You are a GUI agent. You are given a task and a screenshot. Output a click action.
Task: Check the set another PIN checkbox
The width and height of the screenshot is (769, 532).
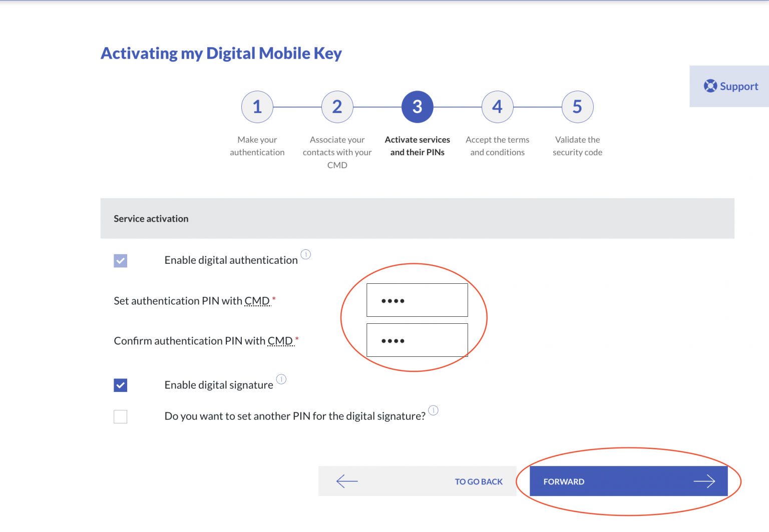121,416
